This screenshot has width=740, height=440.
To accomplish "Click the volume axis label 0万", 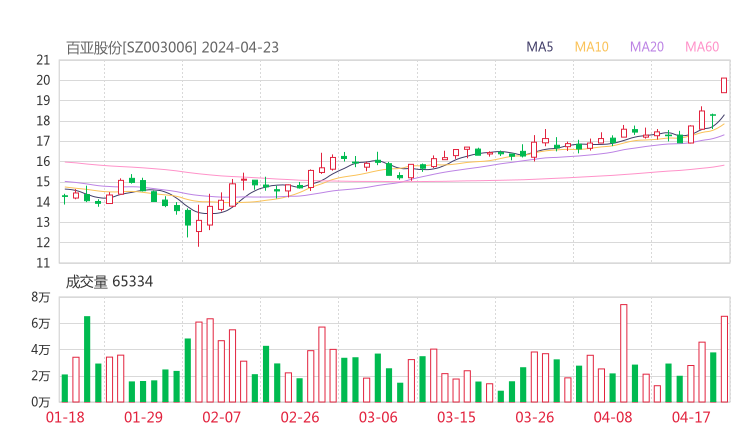I will click(x=41, y=402).
